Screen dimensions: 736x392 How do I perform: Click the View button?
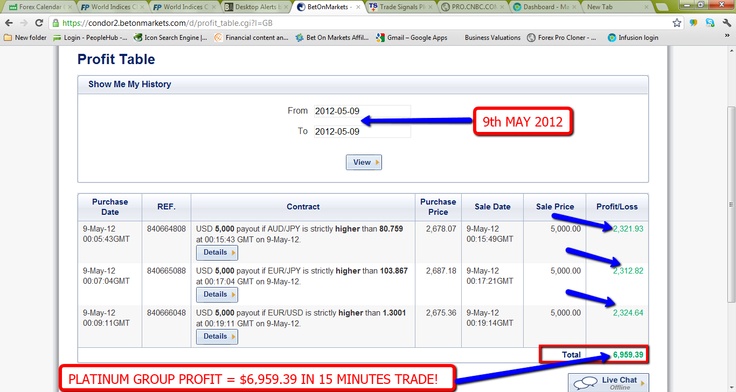coord(364,162)
